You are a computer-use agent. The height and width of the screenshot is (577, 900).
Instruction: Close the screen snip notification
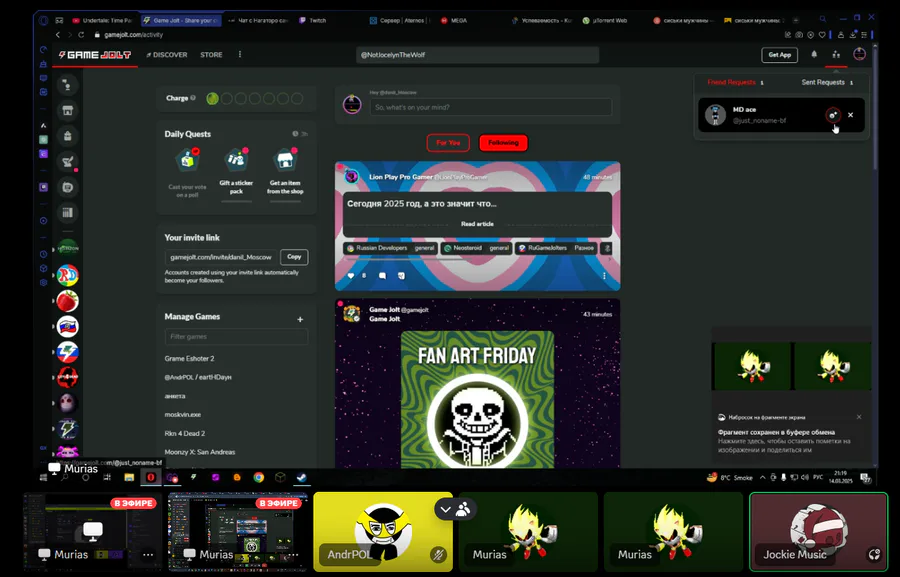tap(859, 417)
